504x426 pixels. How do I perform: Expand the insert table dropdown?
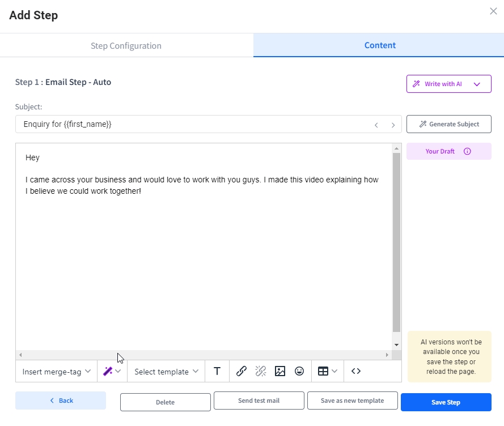[327, 371]
